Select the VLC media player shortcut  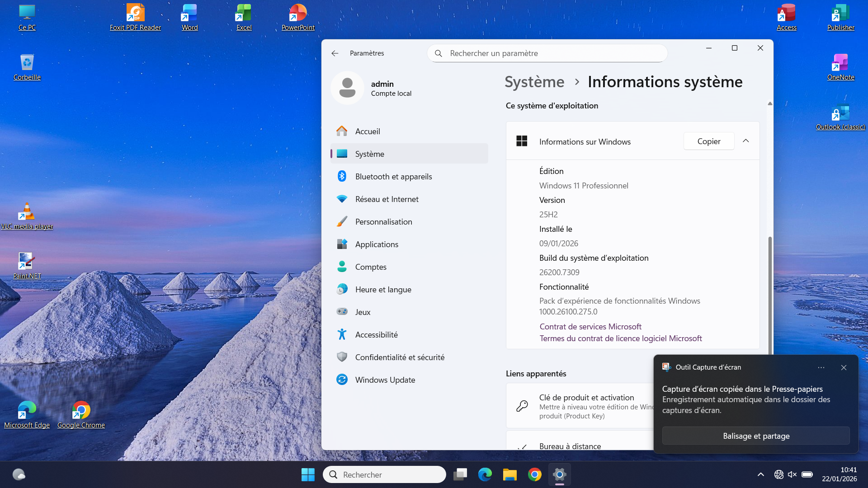pyautogui.click(x=27, y=216)
